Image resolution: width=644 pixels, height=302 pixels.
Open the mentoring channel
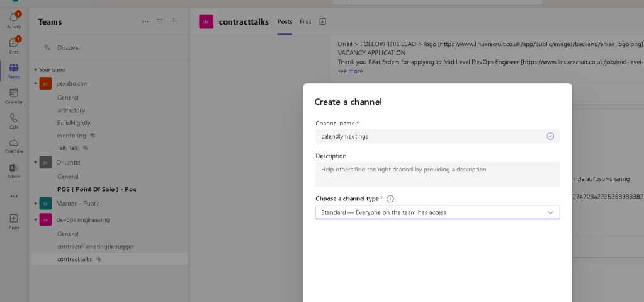72,136
